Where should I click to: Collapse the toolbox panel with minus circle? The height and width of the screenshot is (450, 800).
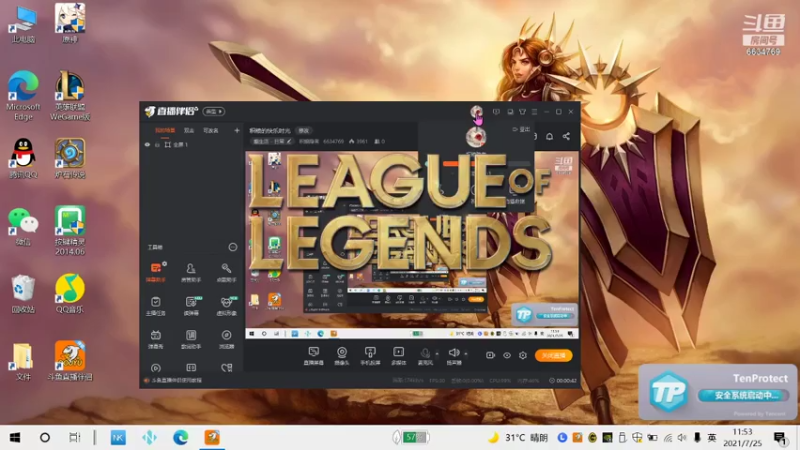pyautogui.click(x=233, y=247)
